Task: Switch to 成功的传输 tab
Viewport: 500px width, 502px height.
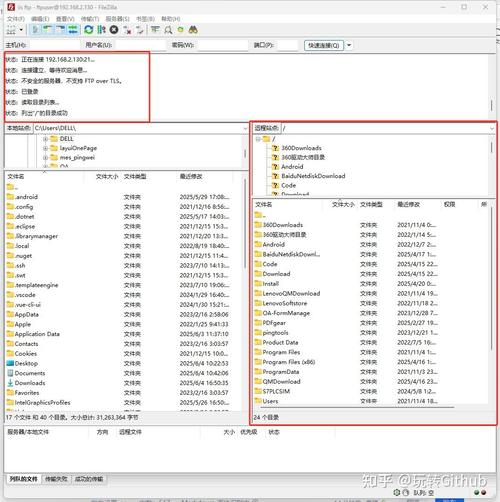Action: (x=89, y=479)
